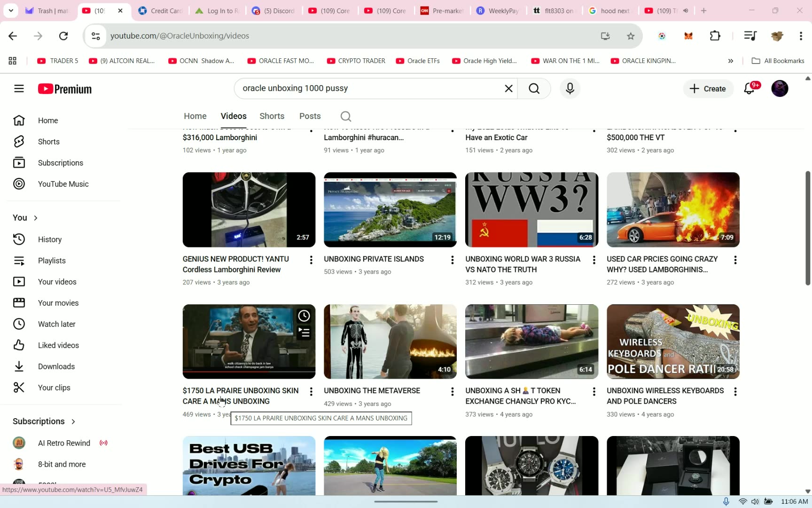Open options for YANTU Lamborghini Review video
Viewport: 812px width, 508px height.
pyautogui.click(x=311, y=260)
